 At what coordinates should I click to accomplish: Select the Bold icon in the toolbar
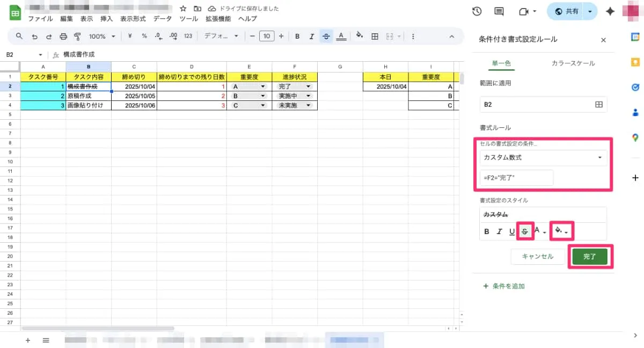(x=297, y=36)
